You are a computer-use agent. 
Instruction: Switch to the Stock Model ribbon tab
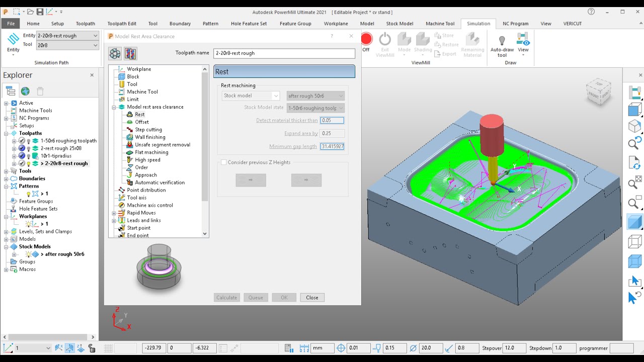[399, 24]
